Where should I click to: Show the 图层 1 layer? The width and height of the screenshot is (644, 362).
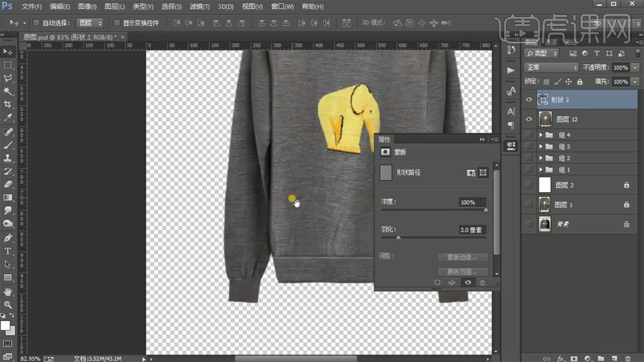529,204
